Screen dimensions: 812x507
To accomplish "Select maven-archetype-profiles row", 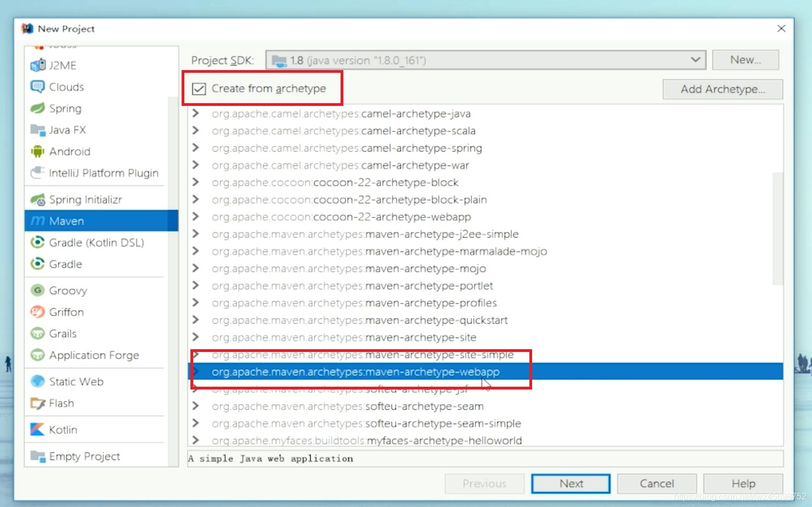I will click(485, 302).
